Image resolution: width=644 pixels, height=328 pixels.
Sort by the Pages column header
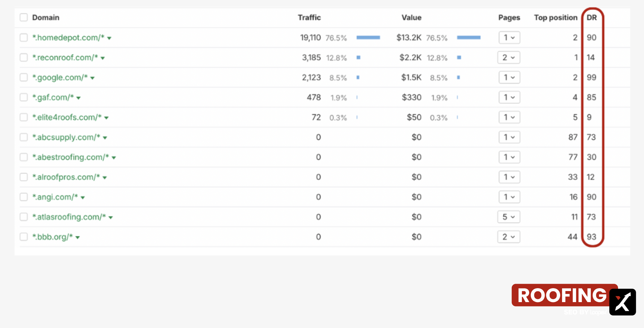509,18
